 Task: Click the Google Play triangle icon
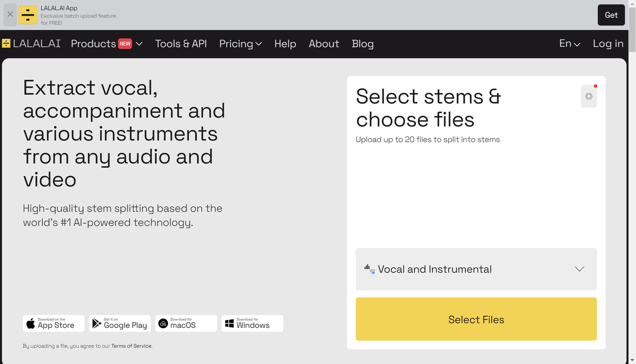(x=95, y=323)
